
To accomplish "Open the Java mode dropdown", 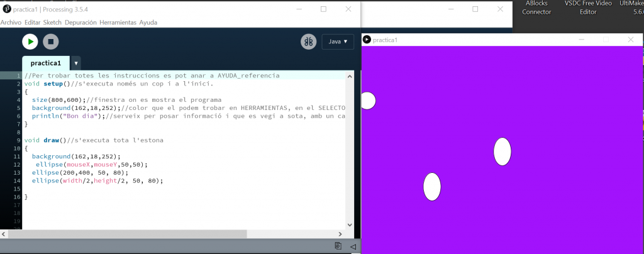I will coord(338,41).
